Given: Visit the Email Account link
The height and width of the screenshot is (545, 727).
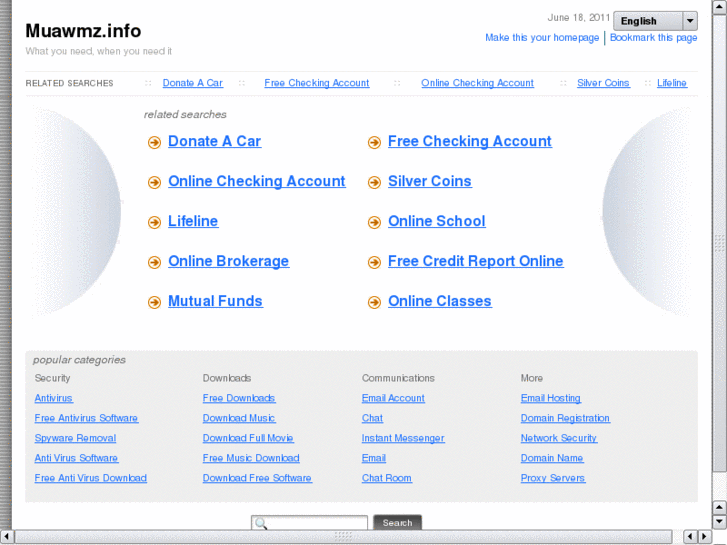Looking at the screenshot, I should pos(393,398).
